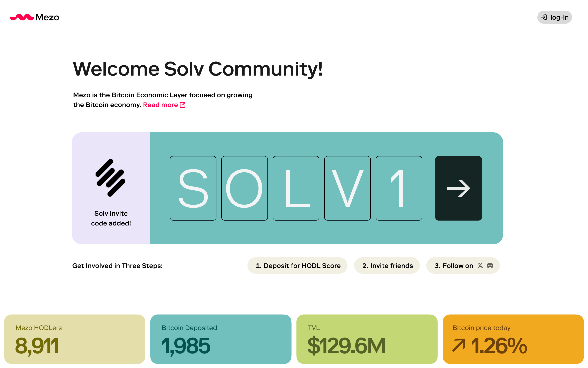
Task: Click the log-in arrow icon
Action: pos(544,17)
